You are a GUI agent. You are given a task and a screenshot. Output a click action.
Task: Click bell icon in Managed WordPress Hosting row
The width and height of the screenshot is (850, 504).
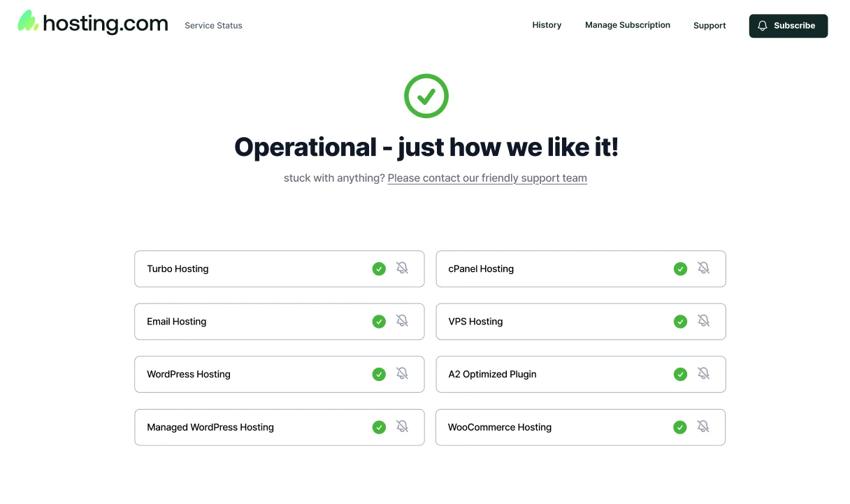click(x=402, y=426)
